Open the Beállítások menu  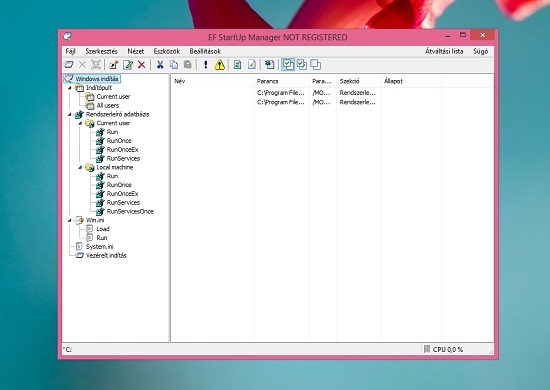click(205, 51)
